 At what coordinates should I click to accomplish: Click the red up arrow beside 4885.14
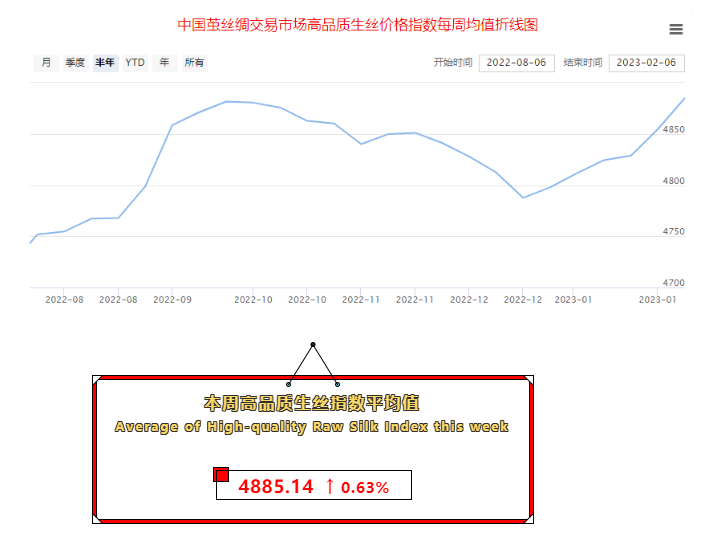(x=330, y=487)
